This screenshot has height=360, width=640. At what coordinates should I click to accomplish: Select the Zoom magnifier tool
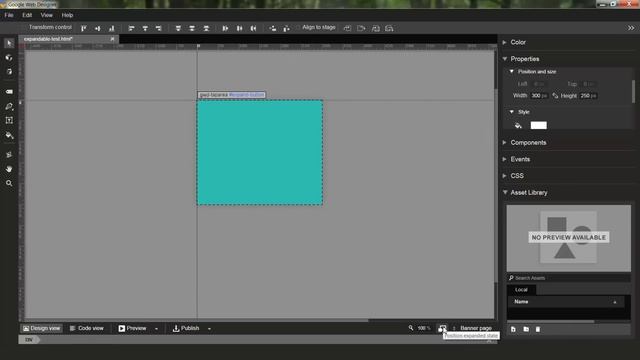click(x=9, y=183)
